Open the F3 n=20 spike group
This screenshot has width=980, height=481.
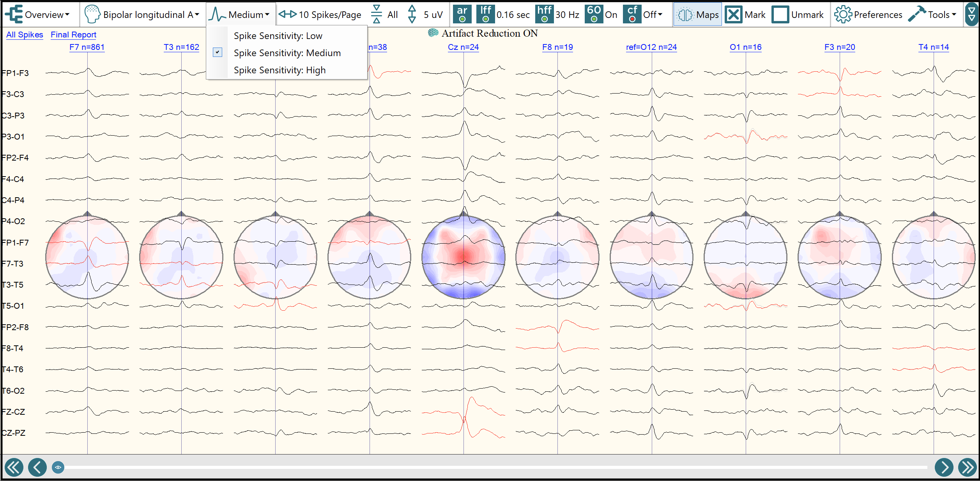(840, 47)
